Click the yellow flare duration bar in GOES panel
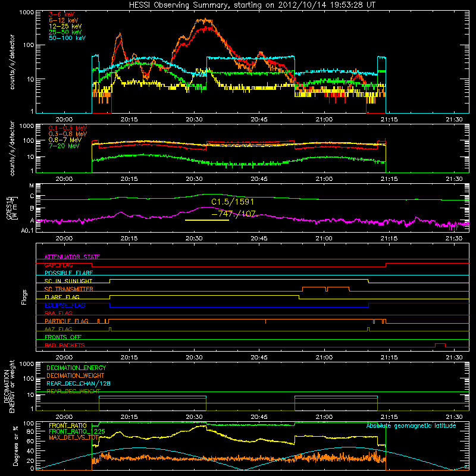476x476 pixels. (206, 220)
